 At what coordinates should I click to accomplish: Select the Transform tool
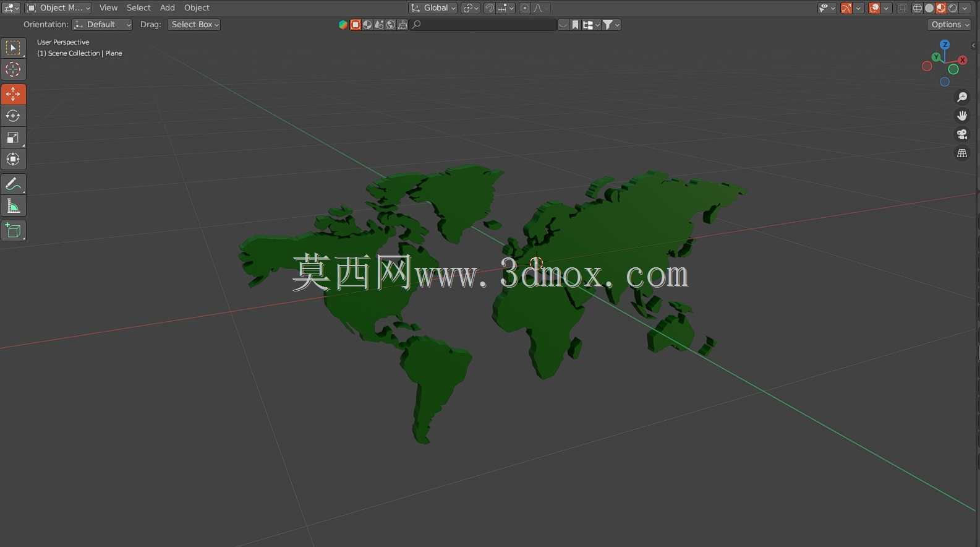[13, 159]
